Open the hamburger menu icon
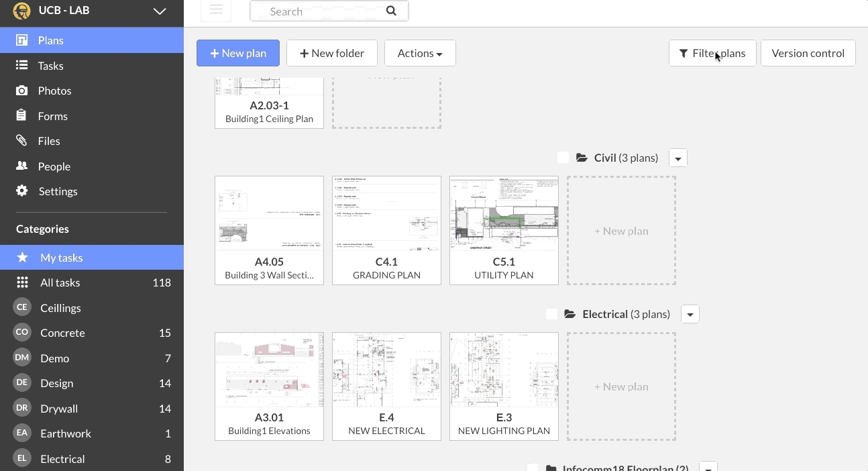 pos(215,10)
